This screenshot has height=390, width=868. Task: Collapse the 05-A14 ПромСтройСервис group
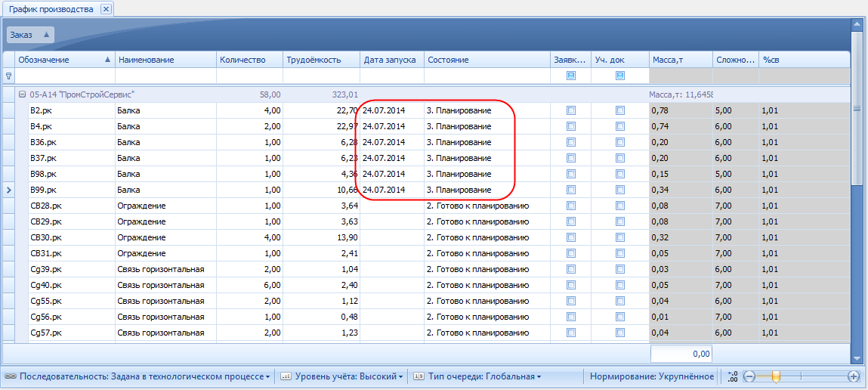coord(22,94)
